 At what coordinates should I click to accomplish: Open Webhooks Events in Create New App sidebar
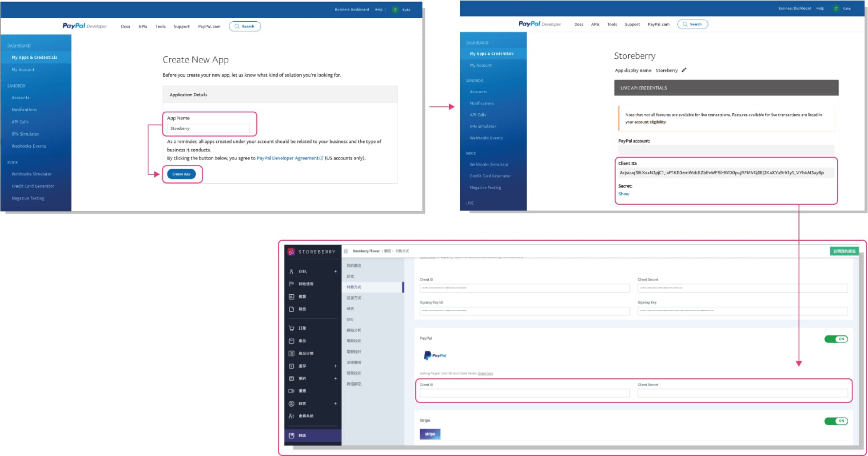(29, 146)
